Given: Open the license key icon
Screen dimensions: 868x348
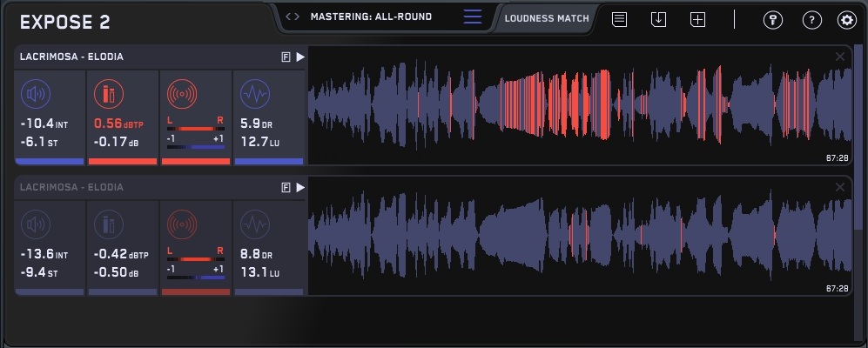Looking at the screenshot, I should point(773,20).
